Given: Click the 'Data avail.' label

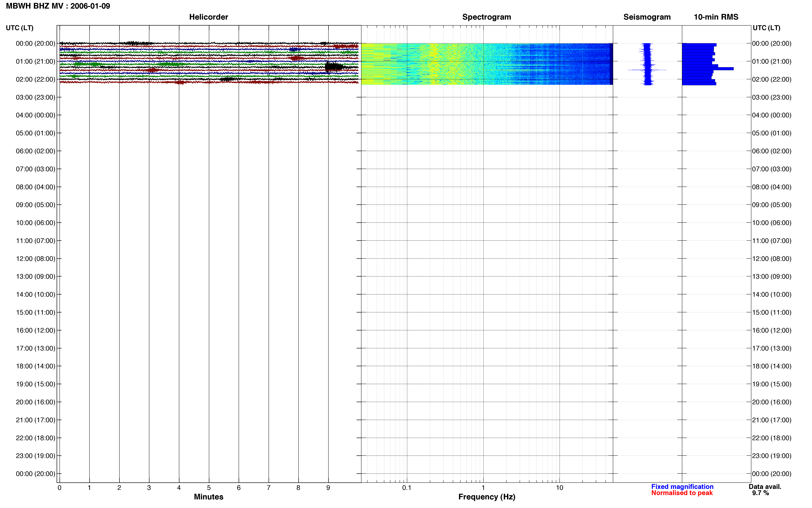Looking at the screenshot, I should (765, 486).
